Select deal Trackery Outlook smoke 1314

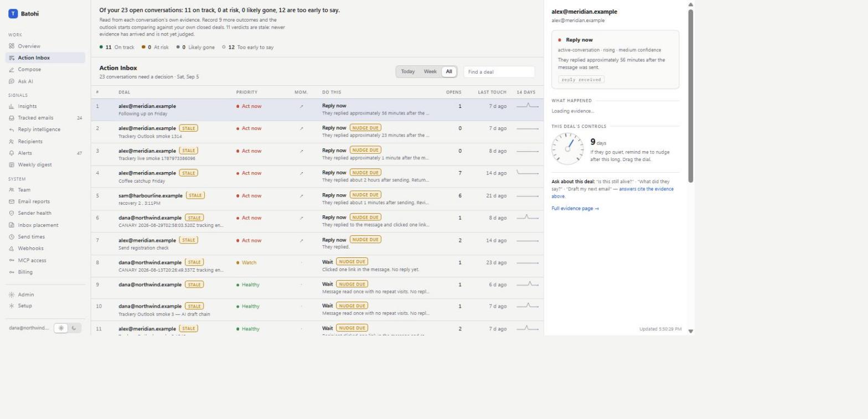click(x=317, y=132)
